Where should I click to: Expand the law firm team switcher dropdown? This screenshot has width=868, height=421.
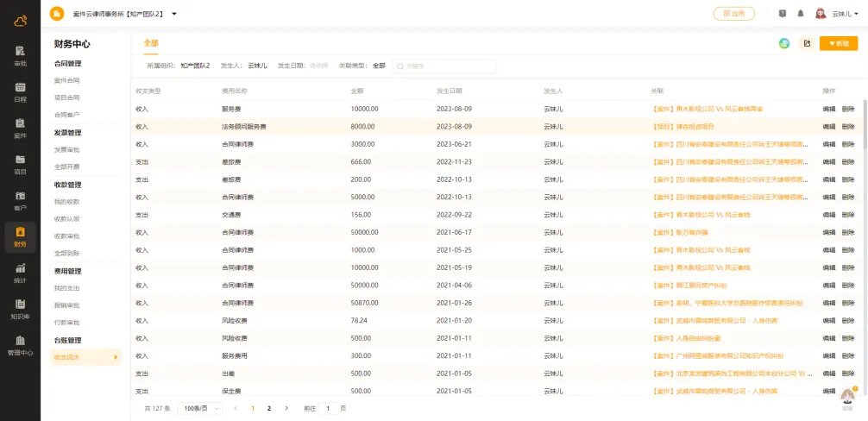pyautogui.click(x=174, y=14)
